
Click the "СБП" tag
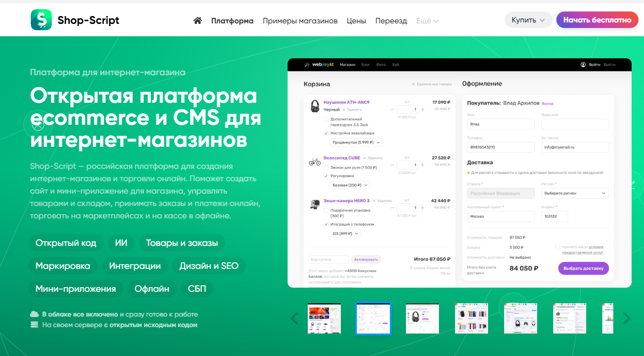coord(197,289)
